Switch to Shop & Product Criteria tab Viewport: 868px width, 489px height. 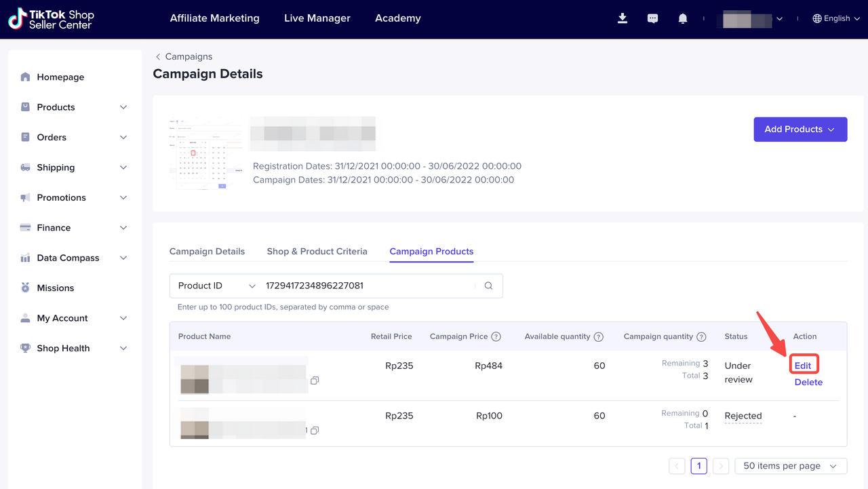(317, 251)
